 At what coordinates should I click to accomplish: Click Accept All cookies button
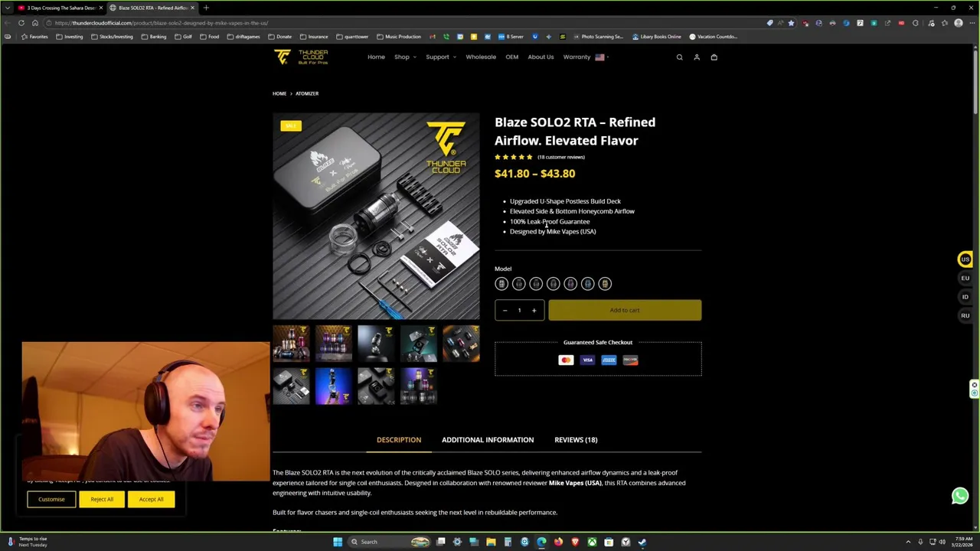(x=151, y=500)
